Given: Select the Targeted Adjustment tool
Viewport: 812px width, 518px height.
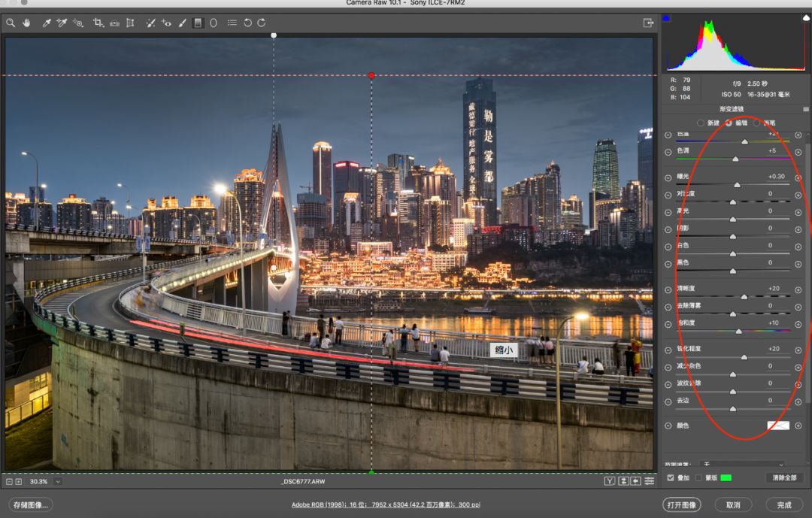Looking at the screenshot, I should [78, 23].
